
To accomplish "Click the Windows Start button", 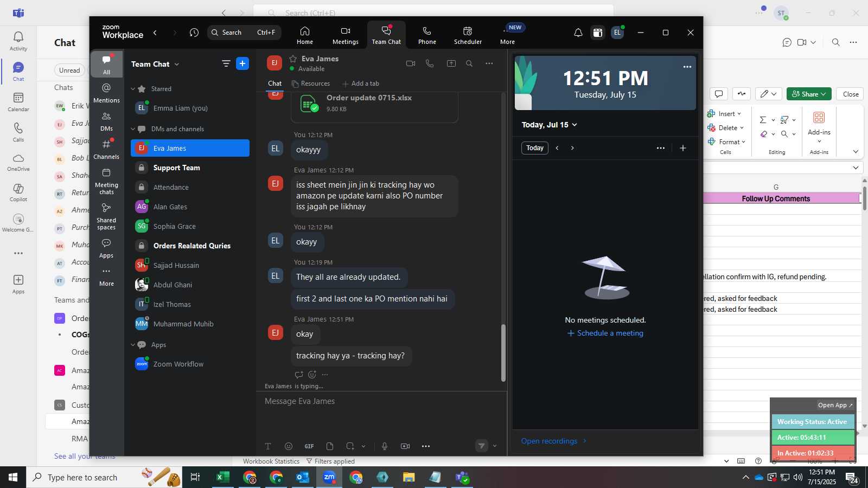I will [x=13, y=477].
